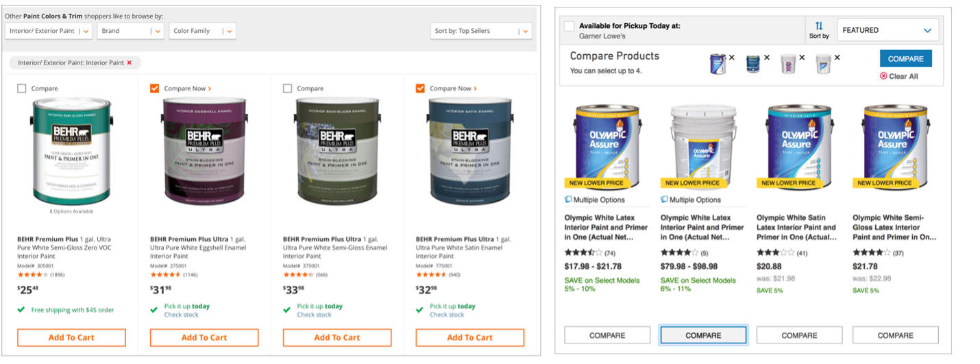Remove second thumbnail from Compare Products tray
The image size is (980, 364).
coord(766,58)
